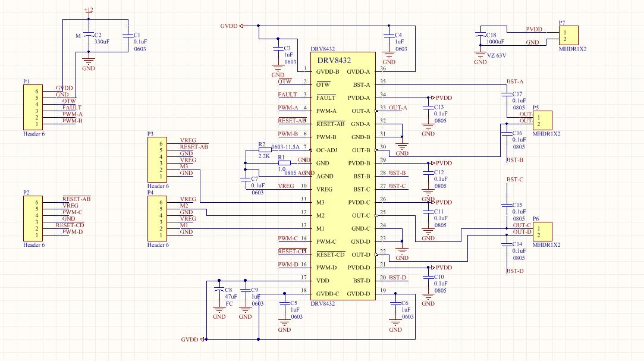Click the C6 capacitor designator
Viewport: 644px width, 361px height.
[x=404, y=303]
